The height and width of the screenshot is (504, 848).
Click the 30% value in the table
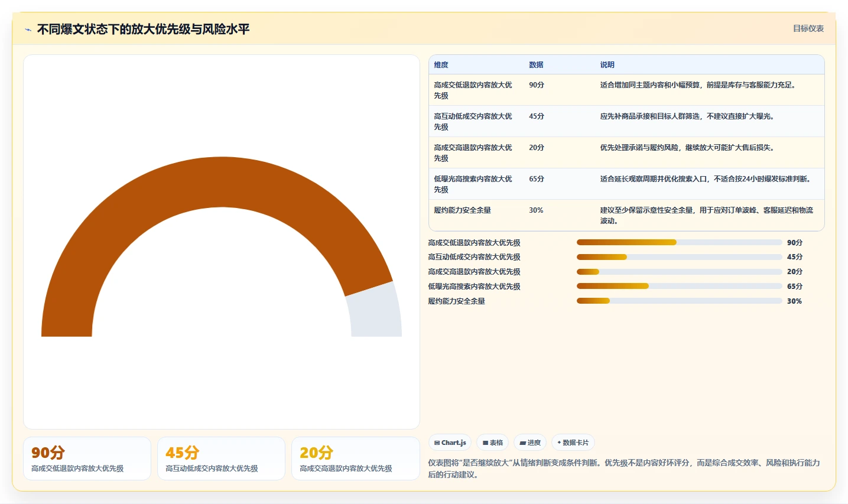(x=536, y=210)
